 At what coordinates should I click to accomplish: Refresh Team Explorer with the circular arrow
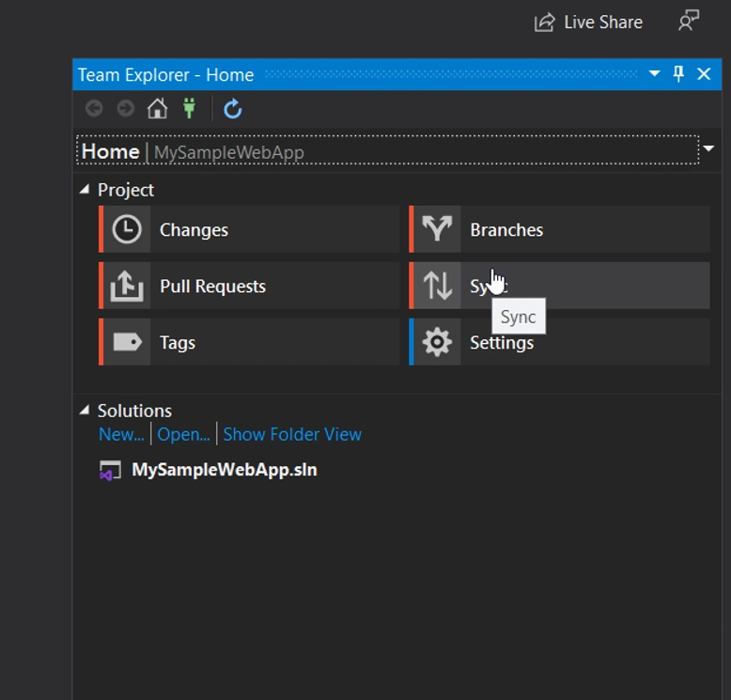click(x=233, y=109)
